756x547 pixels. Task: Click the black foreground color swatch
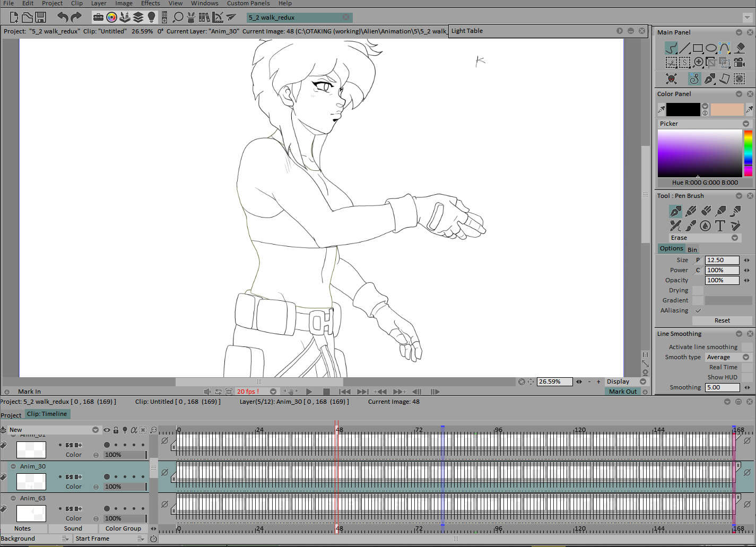tap(683, 109)
